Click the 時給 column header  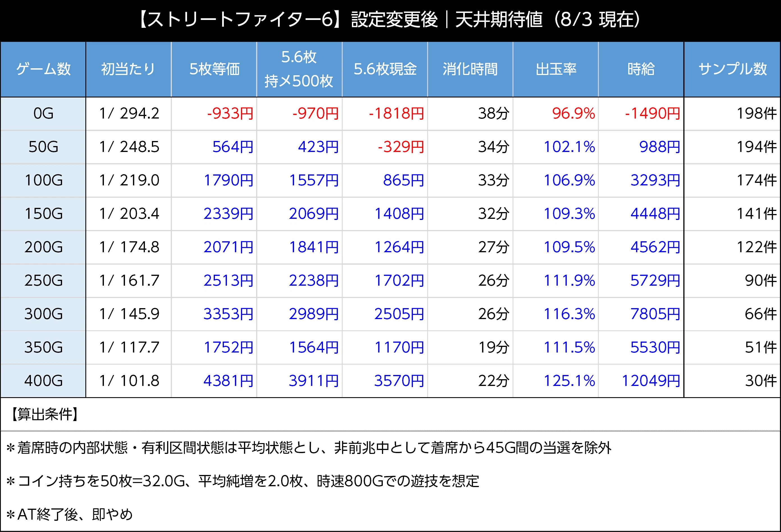pyautogui.click(x=641, y=69)
